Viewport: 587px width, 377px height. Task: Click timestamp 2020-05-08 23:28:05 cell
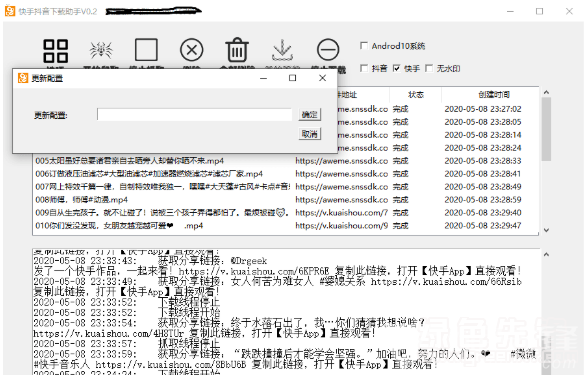click(483, 122)
